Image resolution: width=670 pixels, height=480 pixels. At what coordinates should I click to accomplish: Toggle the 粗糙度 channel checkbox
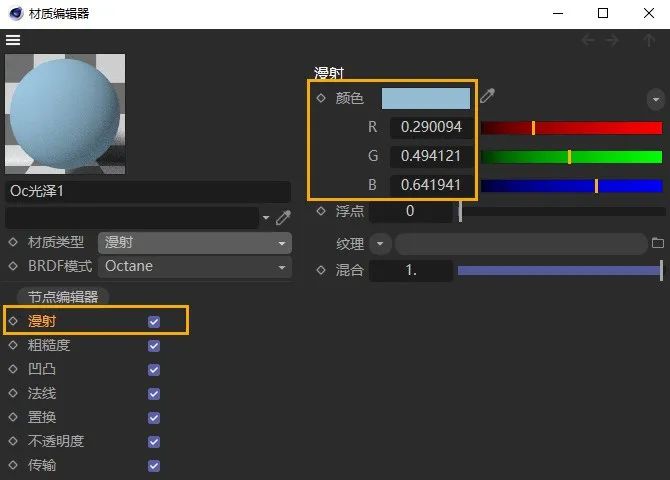click(x=154, y=345)
